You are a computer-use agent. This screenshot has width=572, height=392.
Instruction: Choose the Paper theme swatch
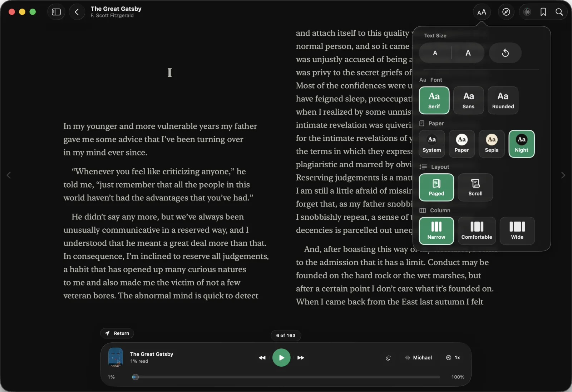pyautogui.click(x=462, y=144)
